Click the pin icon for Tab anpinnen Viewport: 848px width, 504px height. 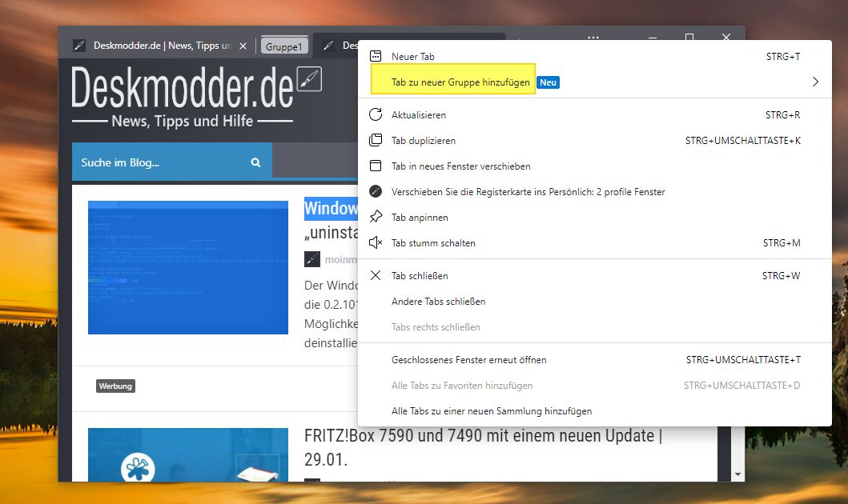pyautogui.click(x=376, y=217)
